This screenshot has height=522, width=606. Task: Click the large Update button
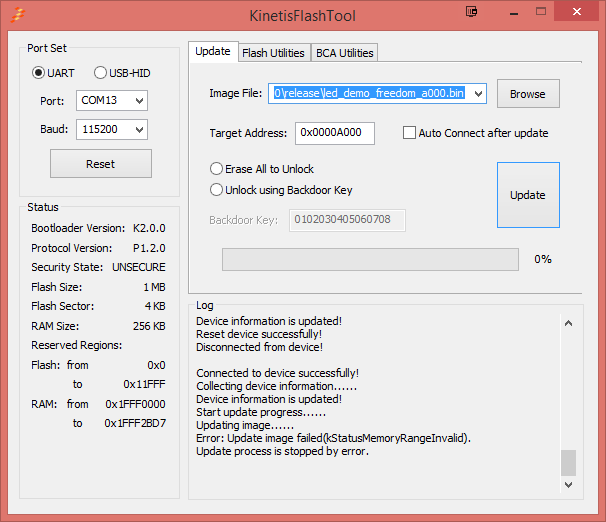528,195
